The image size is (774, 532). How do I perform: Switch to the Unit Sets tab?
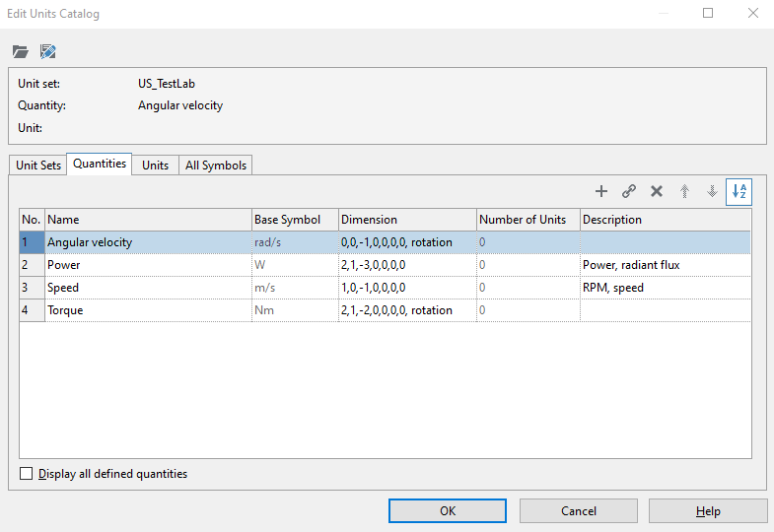click(38, 166)
